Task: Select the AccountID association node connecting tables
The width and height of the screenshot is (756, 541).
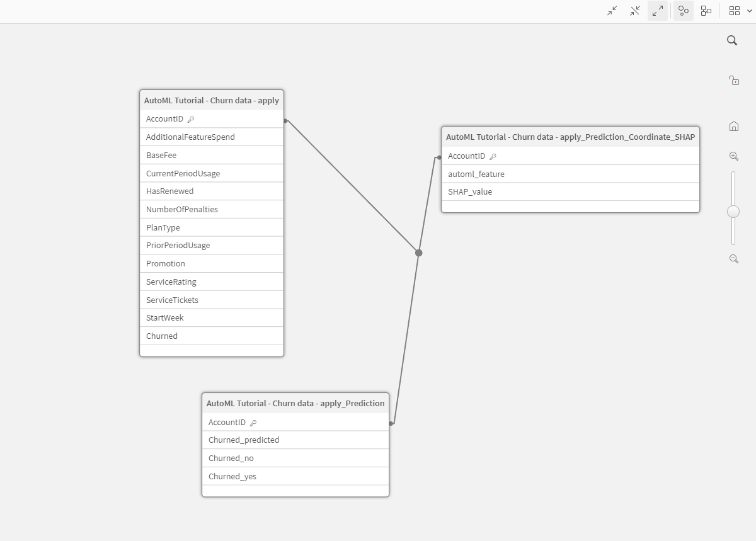Action: (418, 253)
